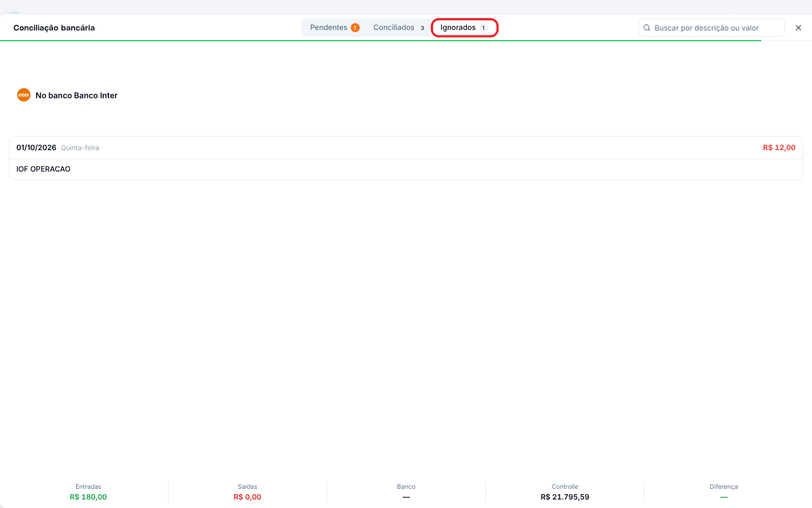The height and width of the screenshot is (508, 812).
Task: Click the Diferença summary label
Action: click(x=723, y=487)
